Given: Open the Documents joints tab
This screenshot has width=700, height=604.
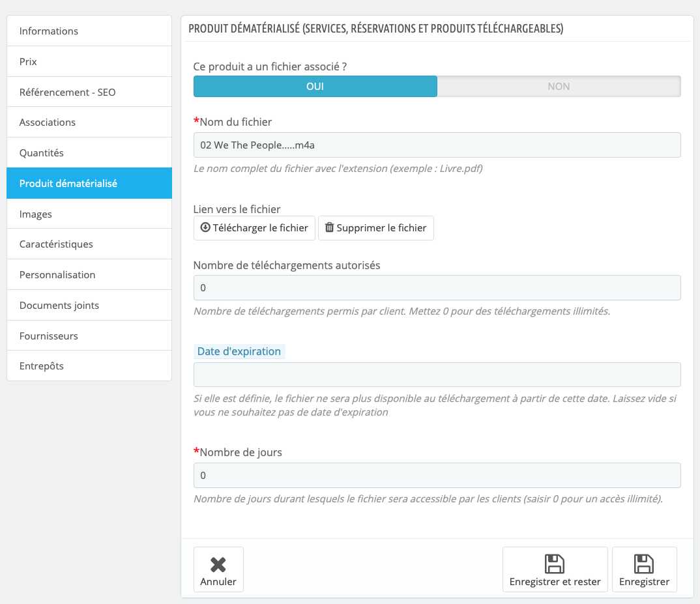Looking at the screenshot, I should [x=89, y=306].
